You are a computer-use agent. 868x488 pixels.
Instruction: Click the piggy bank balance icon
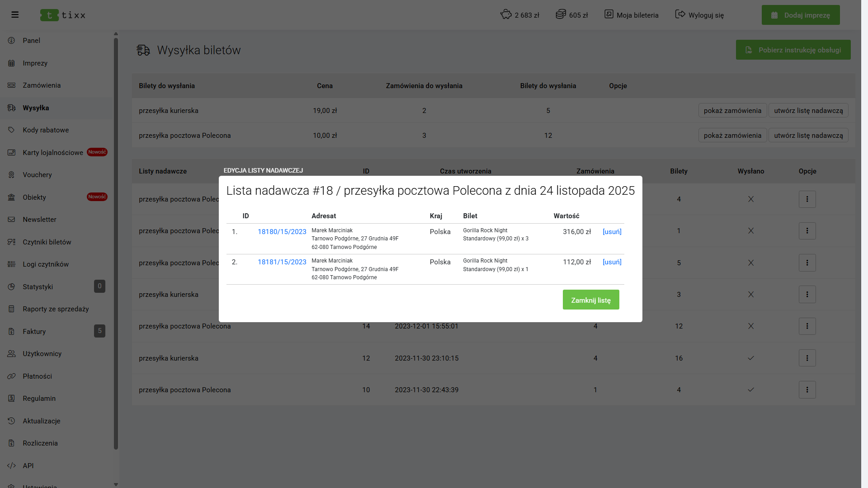[x=505, y=14]
